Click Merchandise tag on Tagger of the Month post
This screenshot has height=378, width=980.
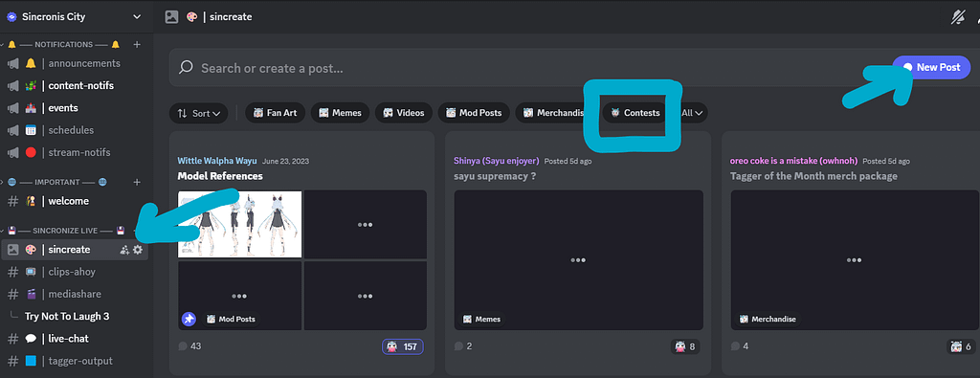pos(768,319)
